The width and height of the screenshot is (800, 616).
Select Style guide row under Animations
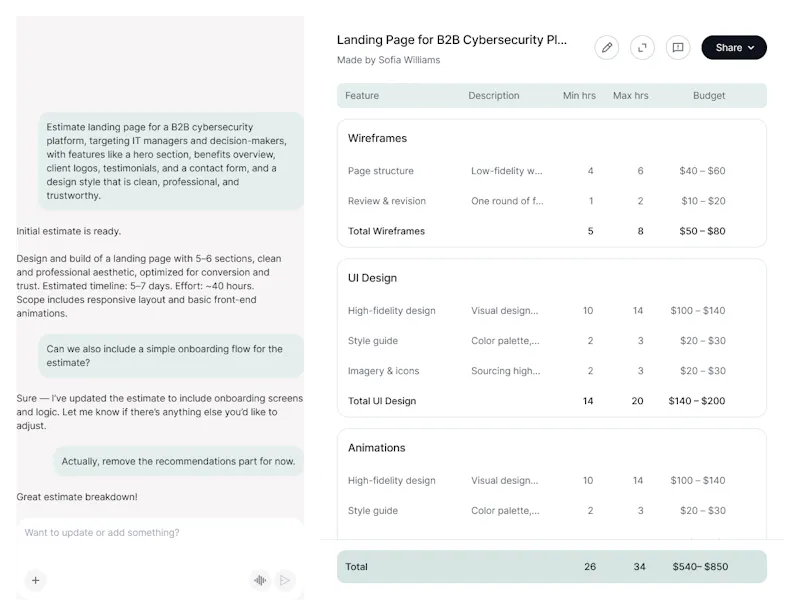(x=552, y=511)
